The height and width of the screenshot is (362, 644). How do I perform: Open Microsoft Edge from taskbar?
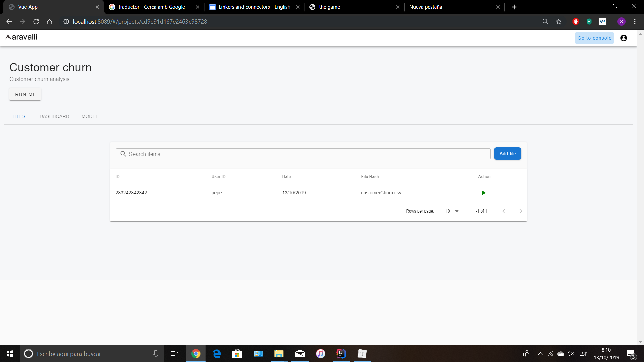(217, 354)
